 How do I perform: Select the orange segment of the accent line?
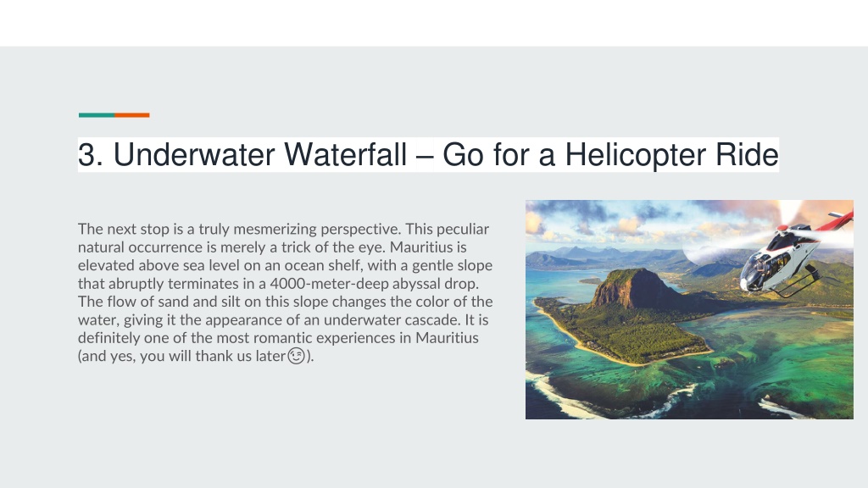[x=131, y=115]
